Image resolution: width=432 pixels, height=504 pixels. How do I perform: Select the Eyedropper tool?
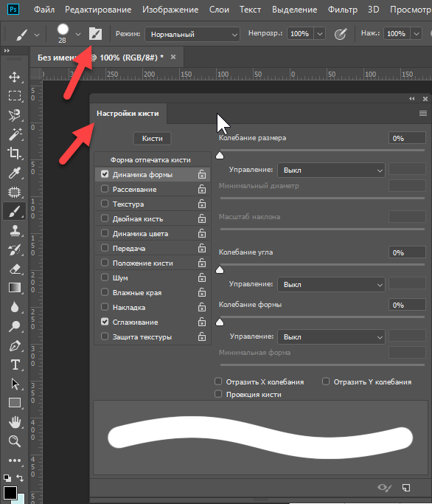(x=15, y=173)
